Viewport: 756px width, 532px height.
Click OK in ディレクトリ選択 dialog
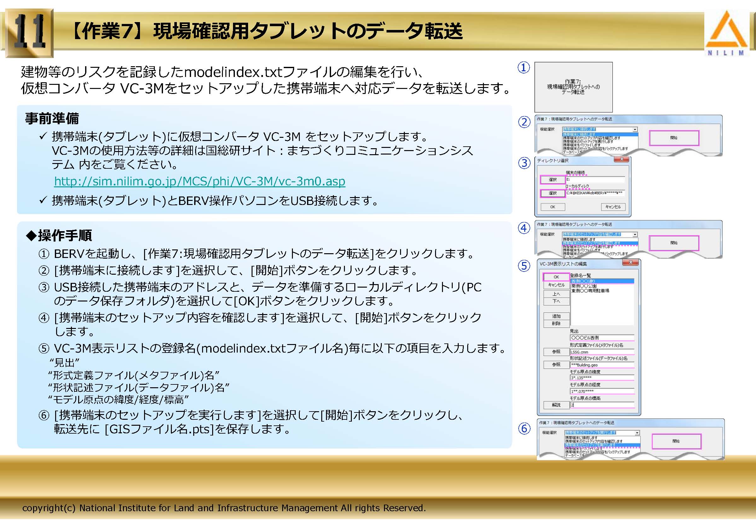tap(553, 207)
